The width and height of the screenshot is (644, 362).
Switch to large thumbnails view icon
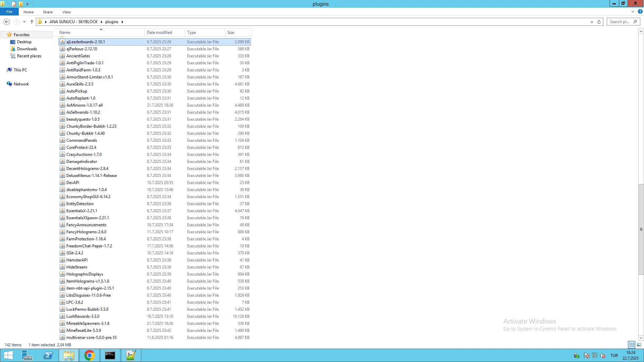coord(639,345)
